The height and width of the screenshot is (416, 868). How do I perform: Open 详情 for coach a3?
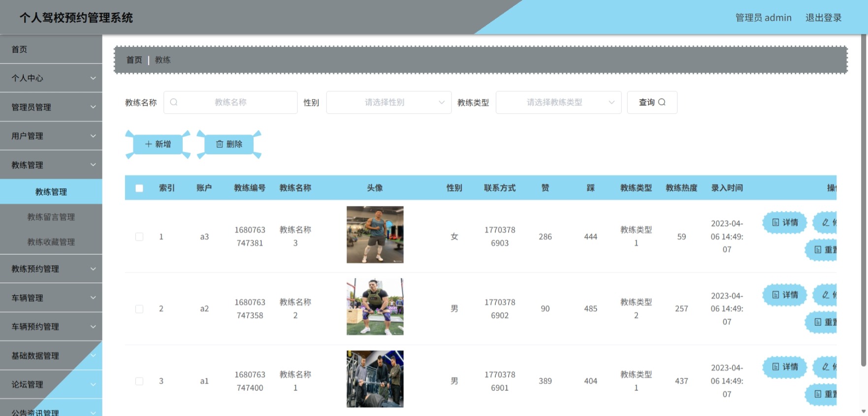pyautogui.click(x=785, y=222)
